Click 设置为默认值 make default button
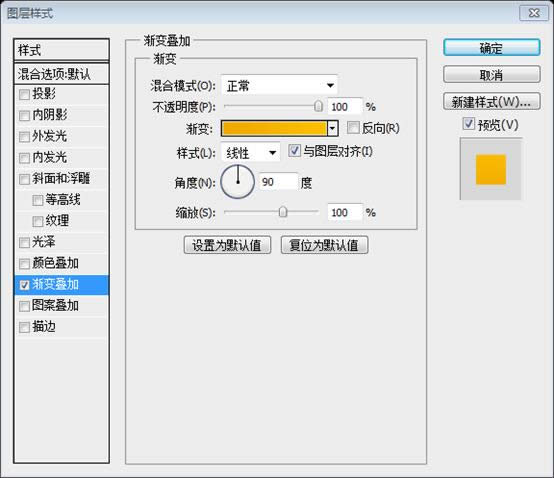The image size is (554, 478). coord(227,245)
